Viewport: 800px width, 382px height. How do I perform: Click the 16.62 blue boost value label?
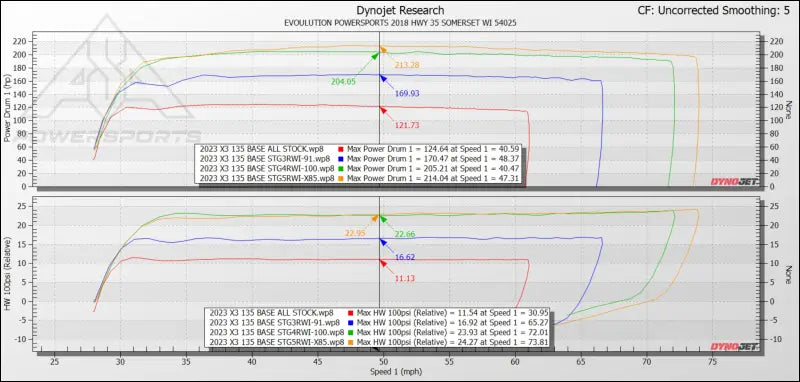point(405,258)
